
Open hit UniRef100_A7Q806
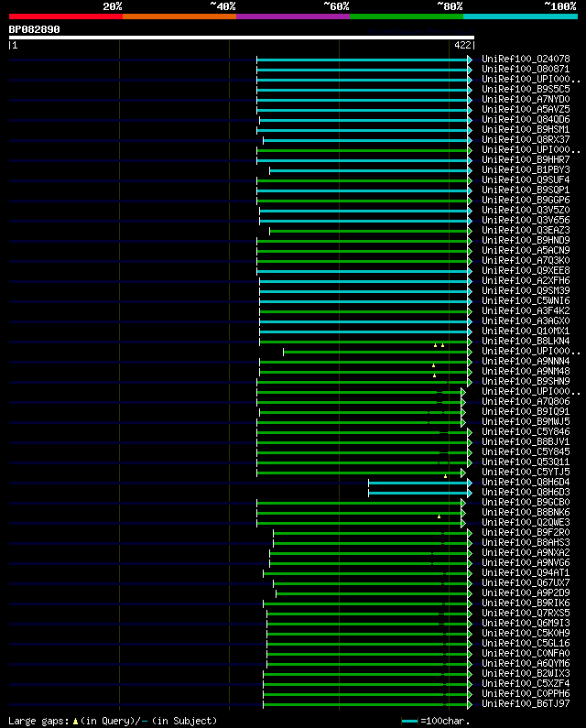coord(526,402)
